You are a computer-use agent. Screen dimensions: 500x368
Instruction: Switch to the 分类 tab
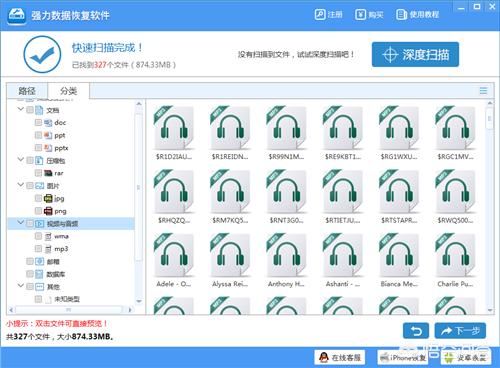coord(68,91)
